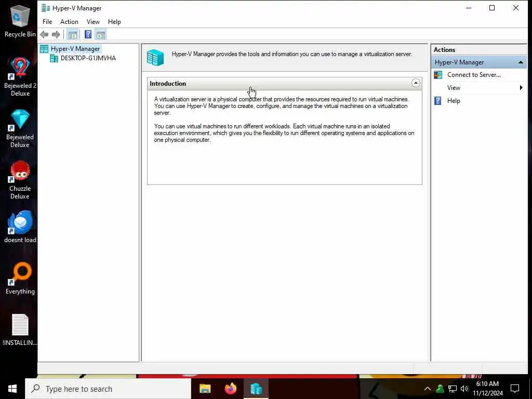
Task: Click Connect to Server action
Action: pyautogui.click(x=474, y=75)
